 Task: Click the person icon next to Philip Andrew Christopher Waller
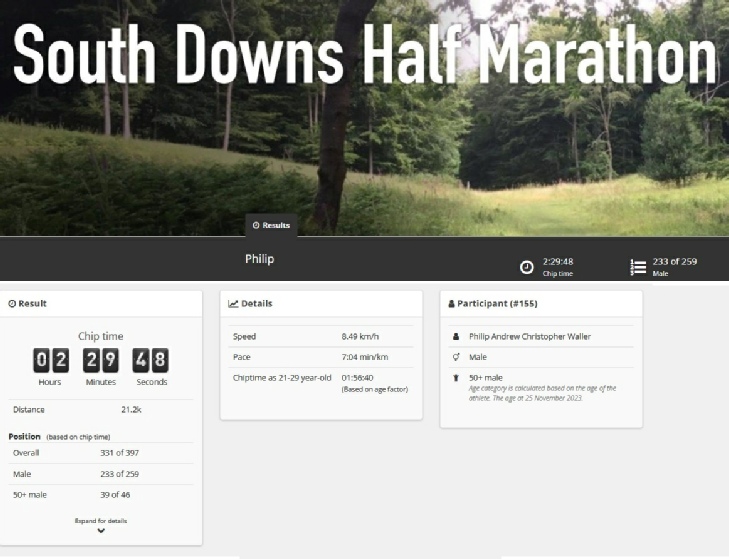456,337
